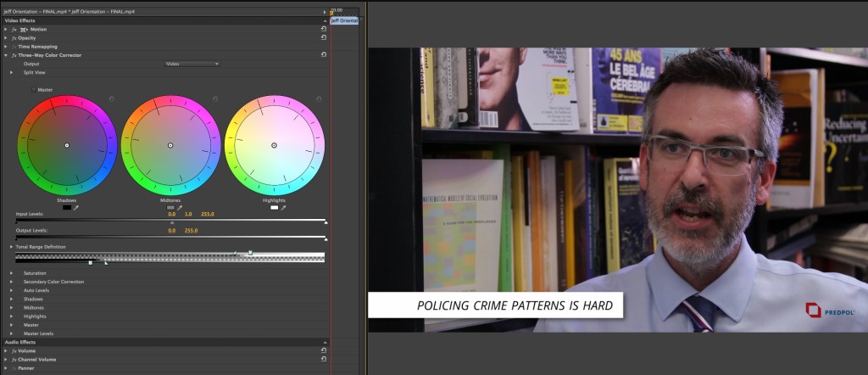Select the Jeff Orientation clip in timeline

point(344,20)
